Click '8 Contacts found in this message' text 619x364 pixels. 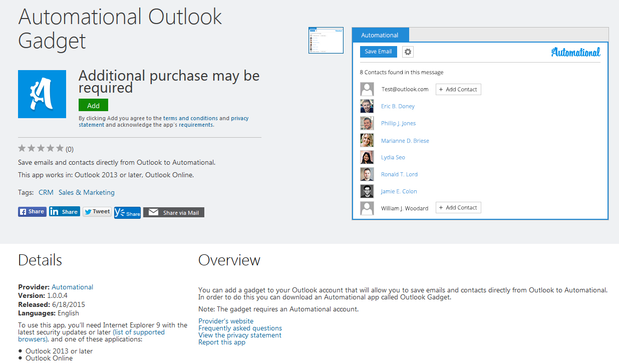(x=402, y=72)
